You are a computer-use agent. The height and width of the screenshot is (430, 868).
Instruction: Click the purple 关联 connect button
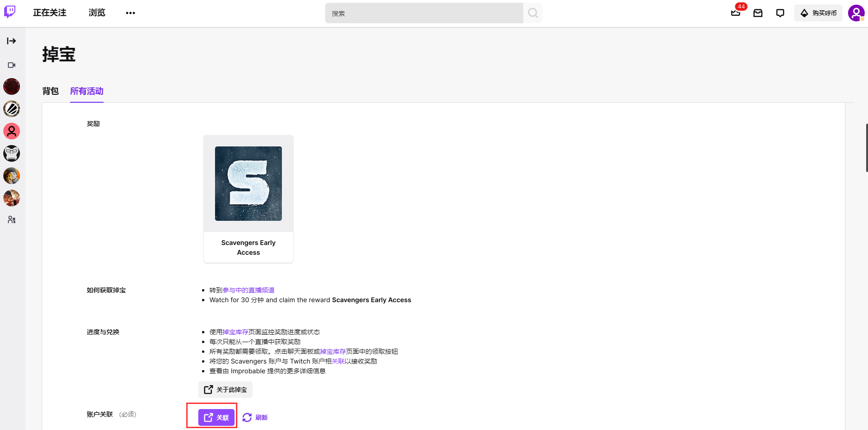pyautogui.click(x=216, y=417)
